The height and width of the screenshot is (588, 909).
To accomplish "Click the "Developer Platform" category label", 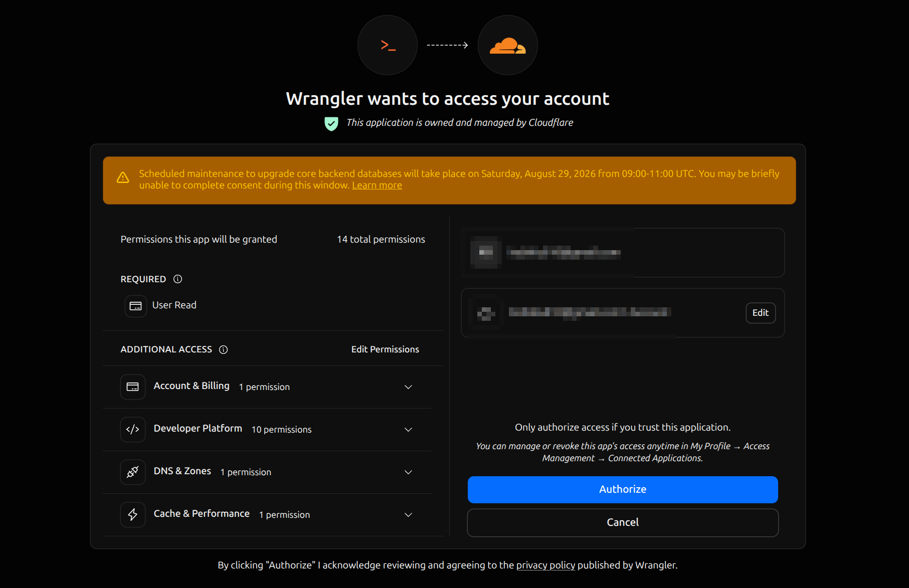I will [198, 429].
